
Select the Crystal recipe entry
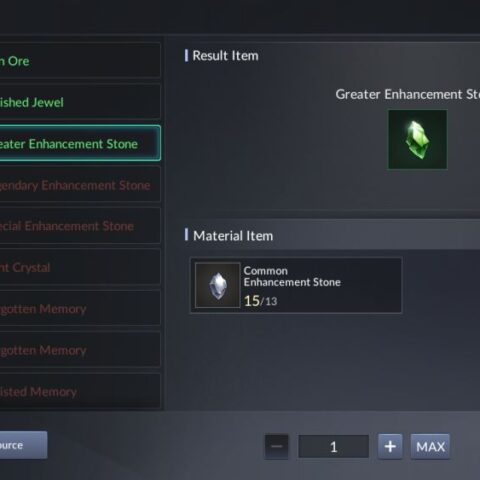point(80,267)
